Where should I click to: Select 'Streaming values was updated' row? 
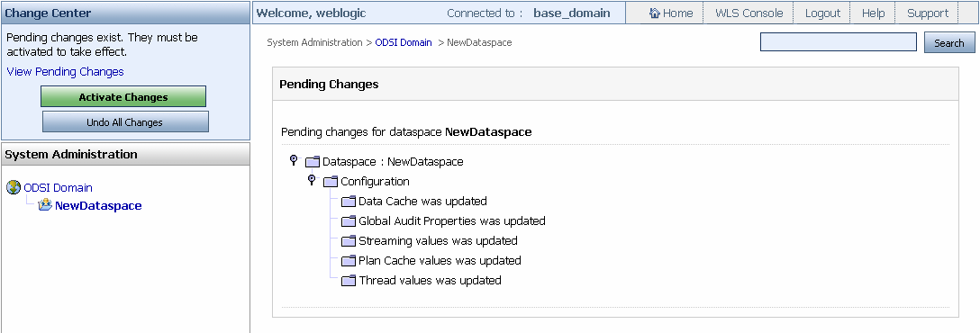438,240
